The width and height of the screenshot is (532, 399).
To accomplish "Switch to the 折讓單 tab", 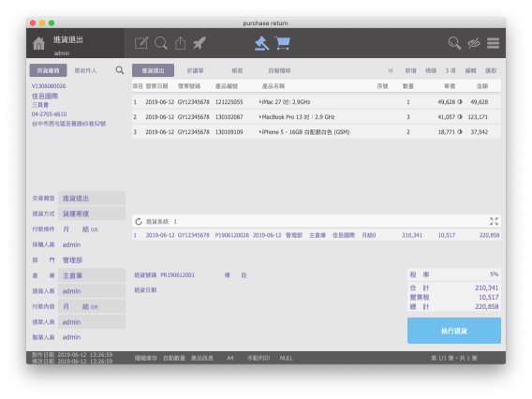I will [x=195, y=70].
